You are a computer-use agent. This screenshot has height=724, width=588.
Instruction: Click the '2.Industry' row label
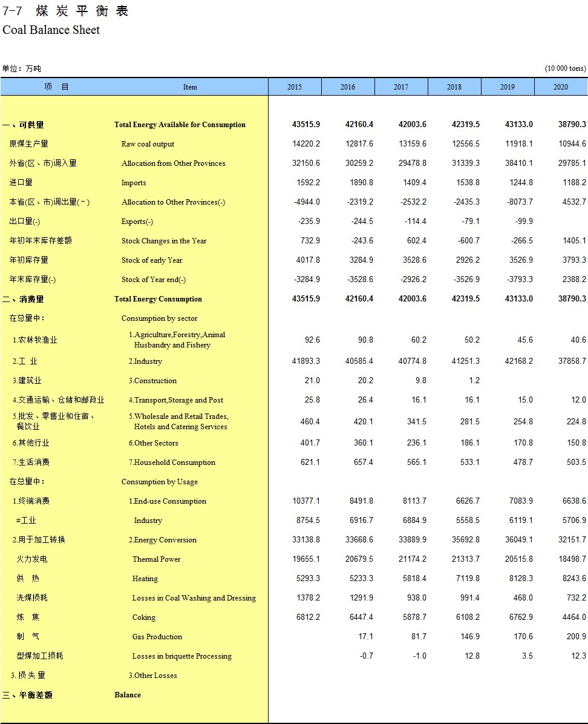145,361
